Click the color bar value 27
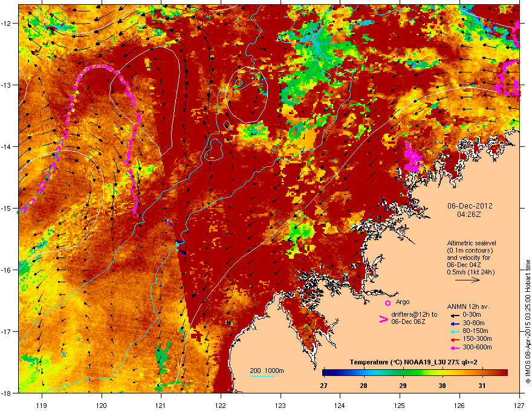This screenshot has width=532, height=411. pos(323,386)
